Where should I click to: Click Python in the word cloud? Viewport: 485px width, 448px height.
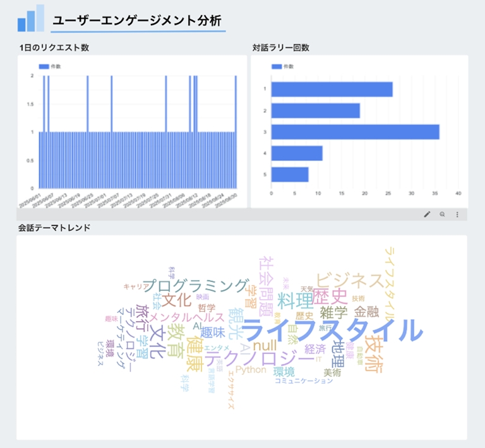[x=251, y=370]
